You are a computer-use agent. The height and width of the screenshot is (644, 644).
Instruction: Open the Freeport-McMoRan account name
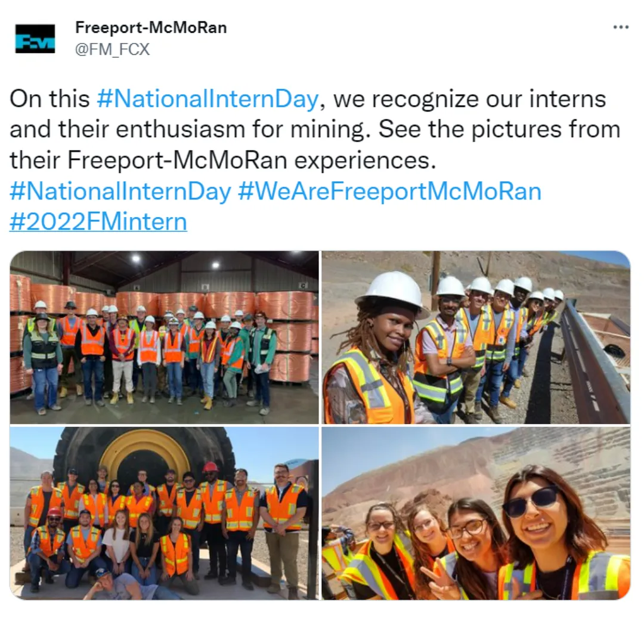click(x=151, y=27)
